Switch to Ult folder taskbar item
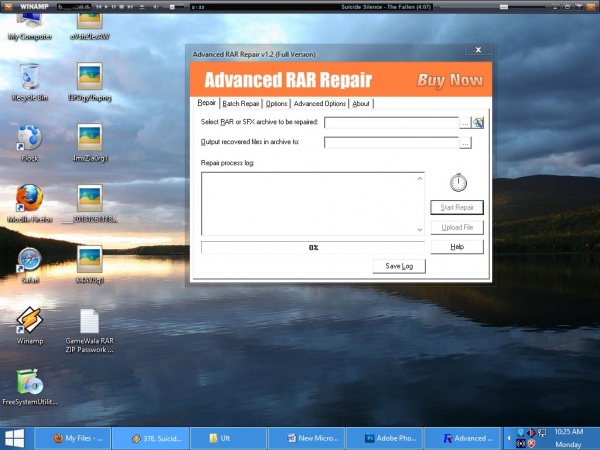This screenshot has height=450, width=600. point(229,439)
